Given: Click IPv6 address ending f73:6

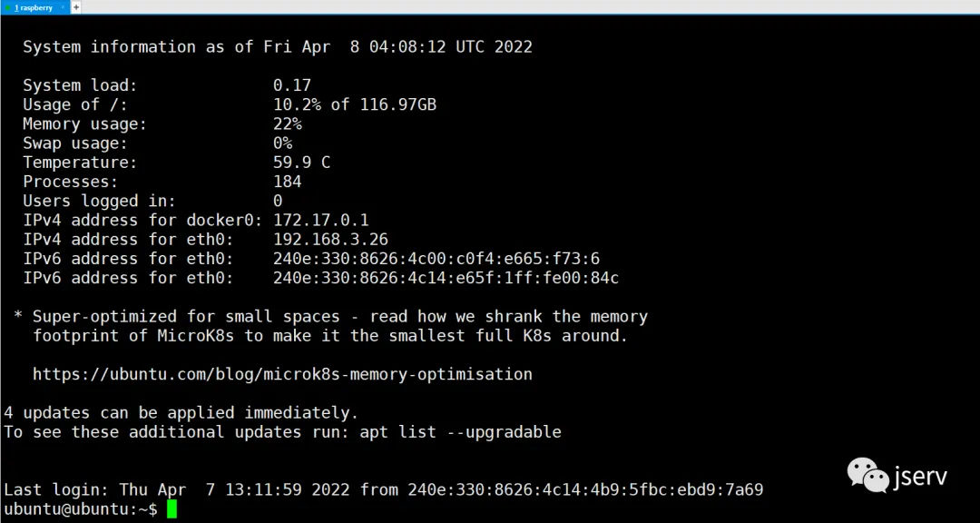Looking at the screenshot, I should point(436,259).
